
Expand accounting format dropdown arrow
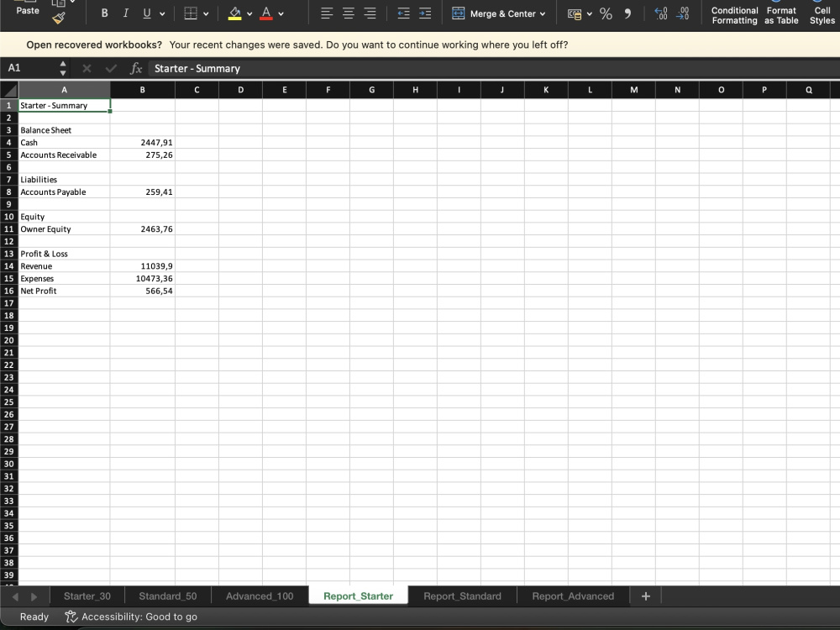tap(590, 14)
